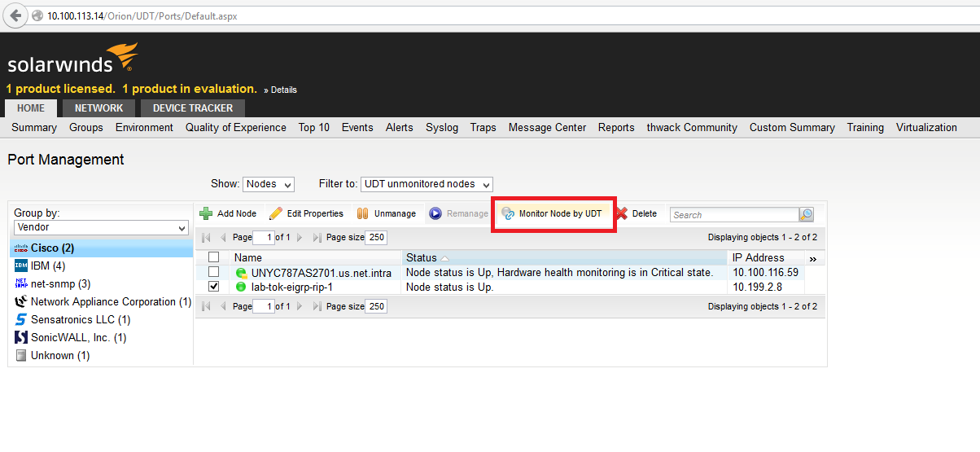Switch to the NETWORK tab
The height and width of the screenshot is (452, 980).
[x=98, y=108]
